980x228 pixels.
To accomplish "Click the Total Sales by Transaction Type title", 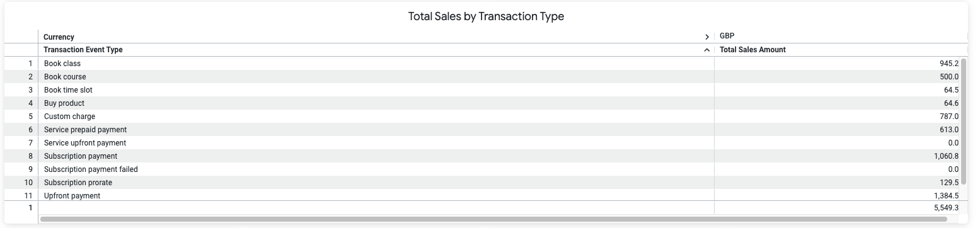I will 486,16.
